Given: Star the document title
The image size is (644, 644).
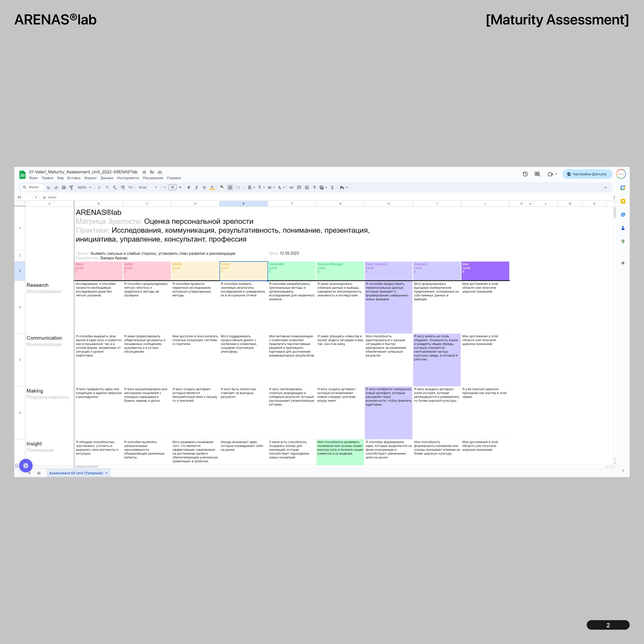Looking at the screenshot, I should tap(144, 172).
